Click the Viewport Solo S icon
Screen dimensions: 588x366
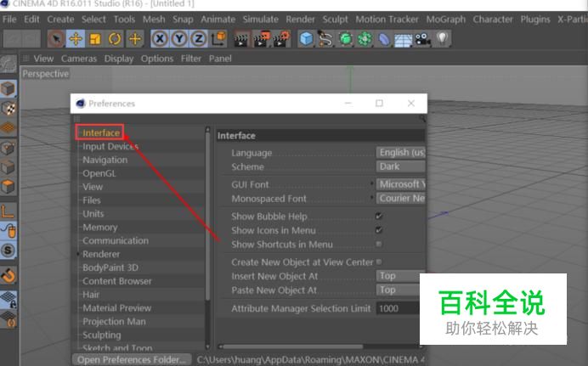pos(8,250)
